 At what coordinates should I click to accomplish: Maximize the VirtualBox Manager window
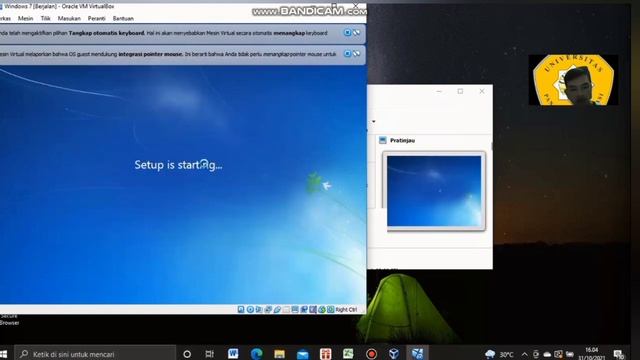[460, 91]
